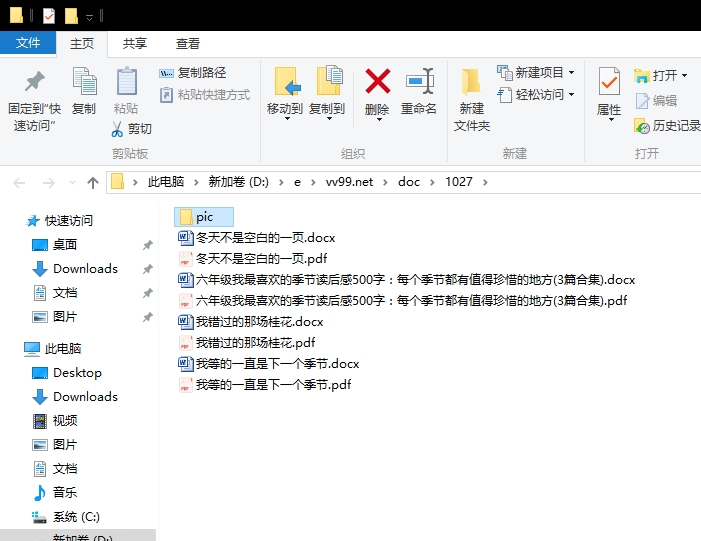
Task: Click the Up one level arrow
Action: (93, 182)
